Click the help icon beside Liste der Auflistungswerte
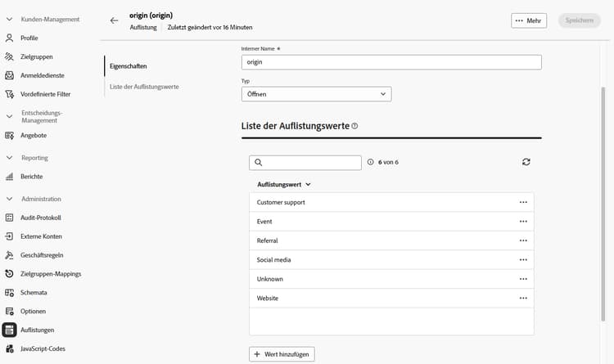Image resolution: width=614 pixels, height=364 pixels. point(354,127)
